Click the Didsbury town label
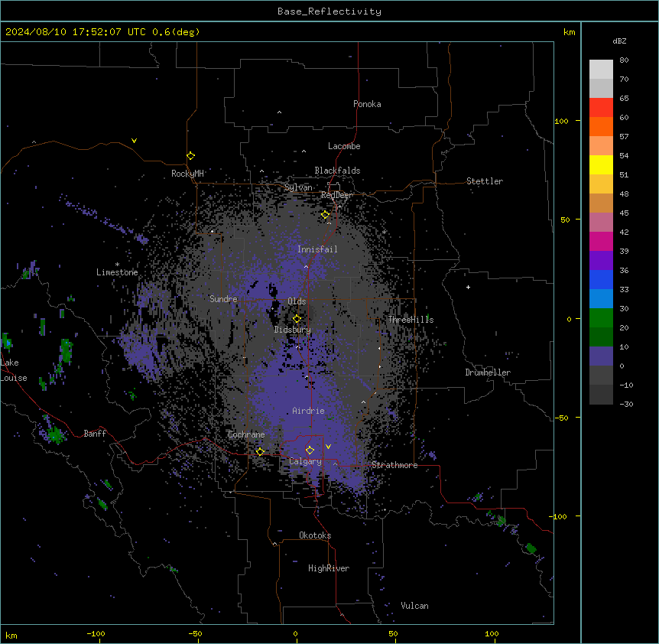Image resolution: width=659 pixels, height=644 pixels. point(292,330)
